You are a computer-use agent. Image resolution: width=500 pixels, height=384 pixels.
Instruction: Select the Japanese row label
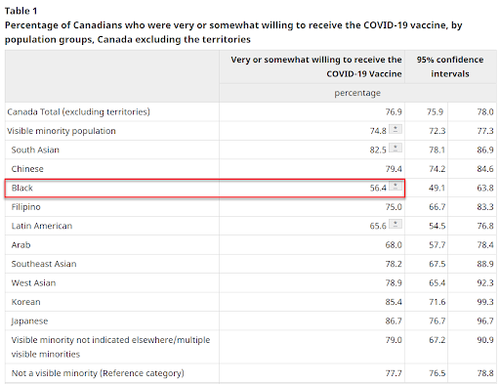[30, 321]
